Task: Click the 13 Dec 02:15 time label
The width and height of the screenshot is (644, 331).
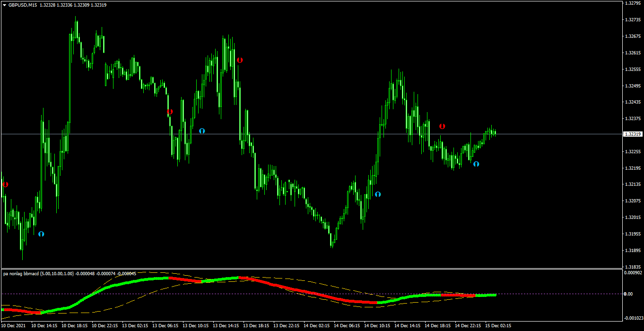Action: point(135,326)
